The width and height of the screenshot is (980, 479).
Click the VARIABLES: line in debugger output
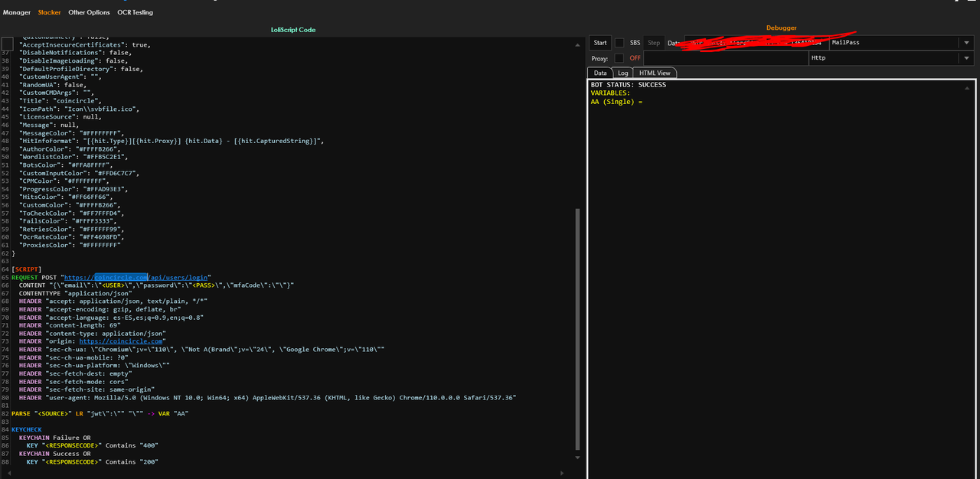610,93
